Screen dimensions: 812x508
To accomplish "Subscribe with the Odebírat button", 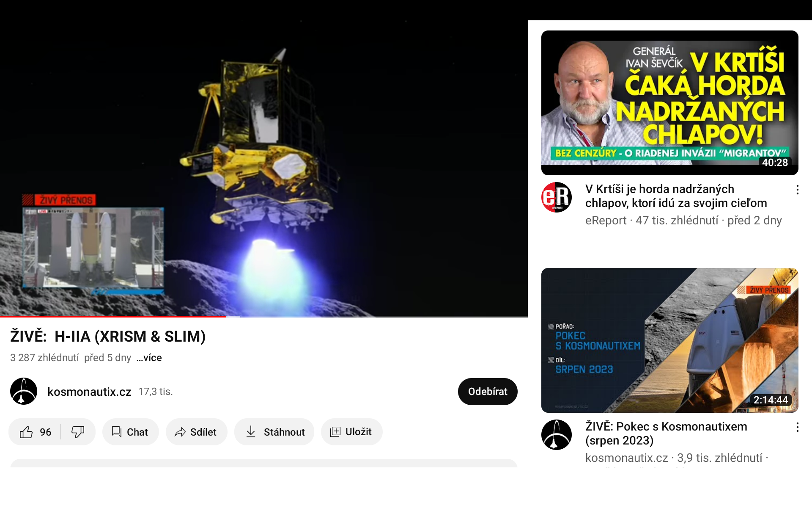I will [x=488, y=392].
